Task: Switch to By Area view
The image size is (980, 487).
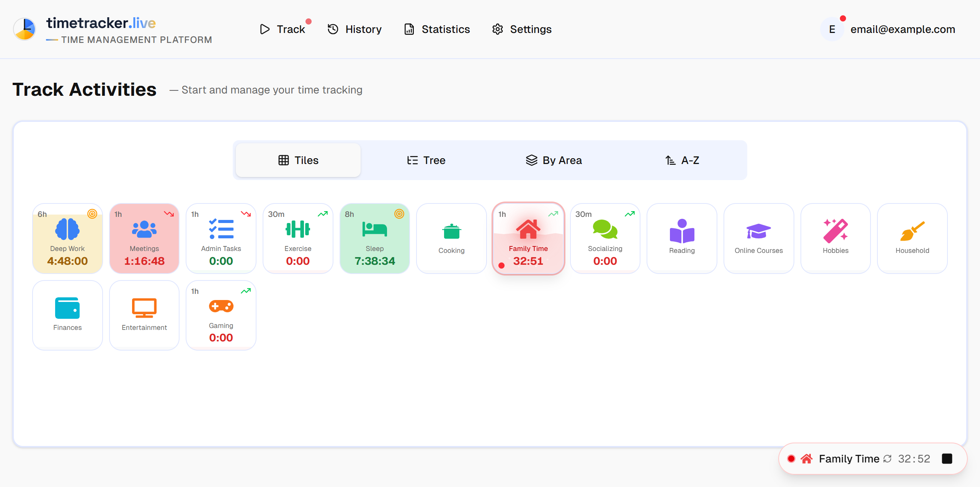Action: coord(554,160)
